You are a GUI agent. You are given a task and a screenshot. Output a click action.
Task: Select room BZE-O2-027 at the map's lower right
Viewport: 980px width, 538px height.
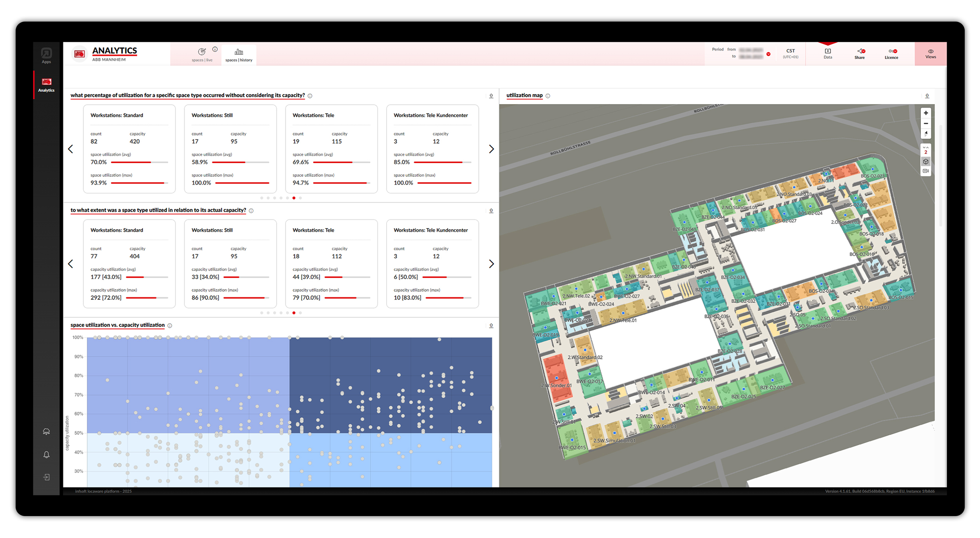pos(772,380)
